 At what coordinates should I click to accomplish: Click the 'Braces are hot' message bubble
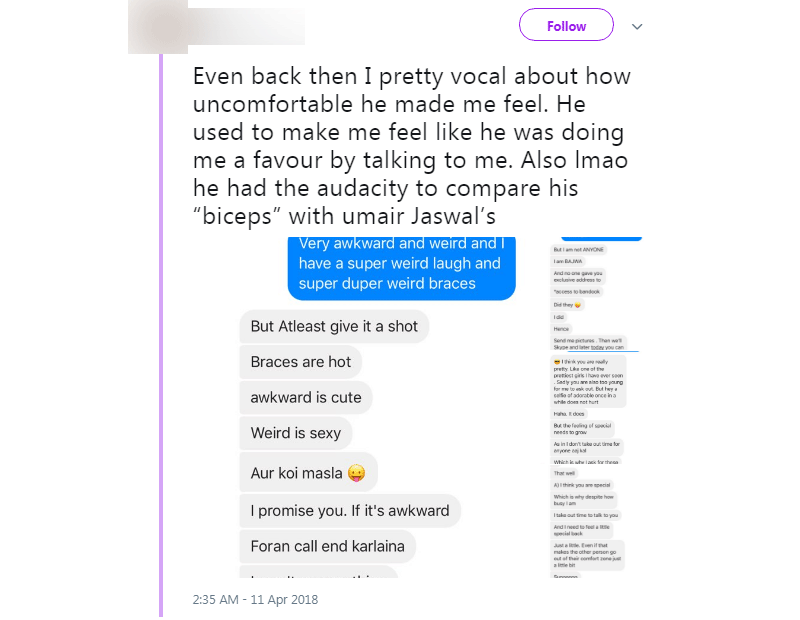pos(301,362)
